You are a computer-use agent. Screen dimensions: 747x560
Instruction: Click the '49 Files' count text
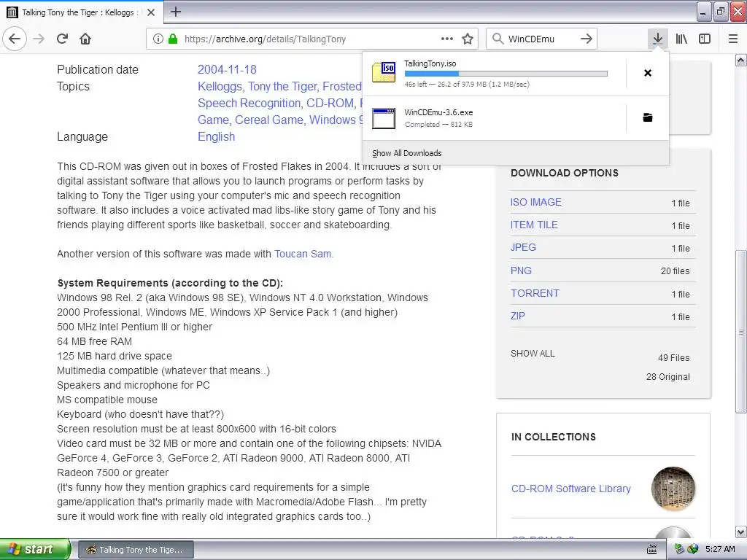tap(673, 357)
